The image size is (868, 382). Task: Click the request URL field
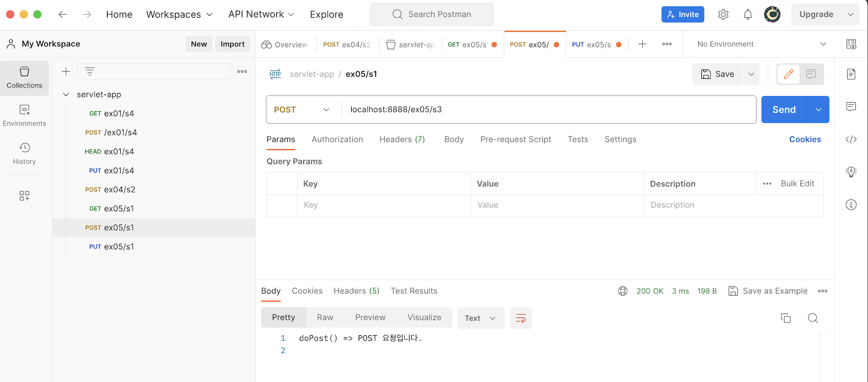coord(549,110)
